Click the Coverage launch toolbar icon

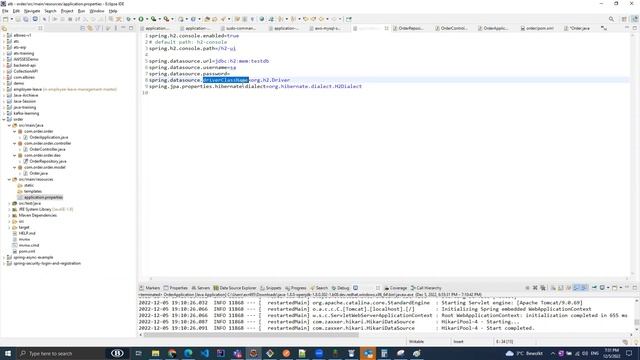(x=153, y=19)
